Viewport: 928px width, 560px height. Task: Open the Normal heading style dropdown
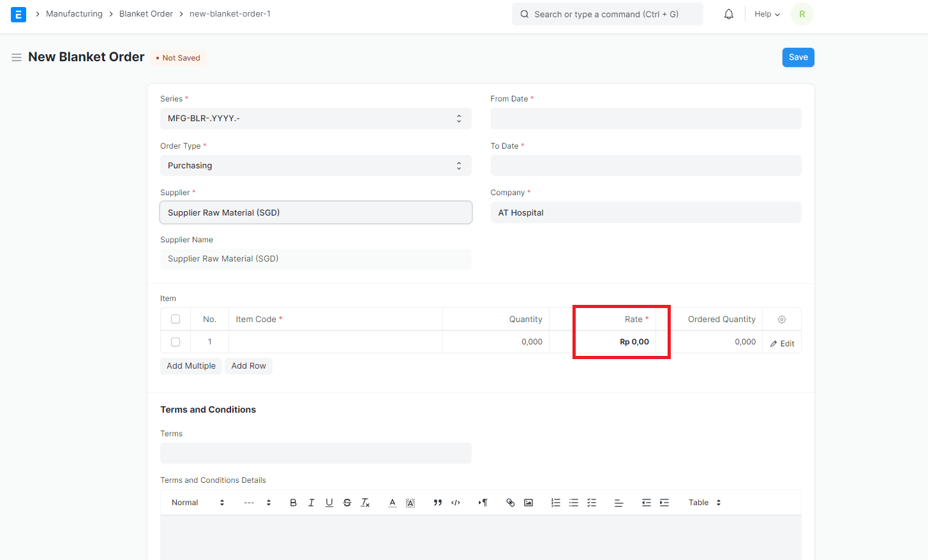[x=198, y=503]
